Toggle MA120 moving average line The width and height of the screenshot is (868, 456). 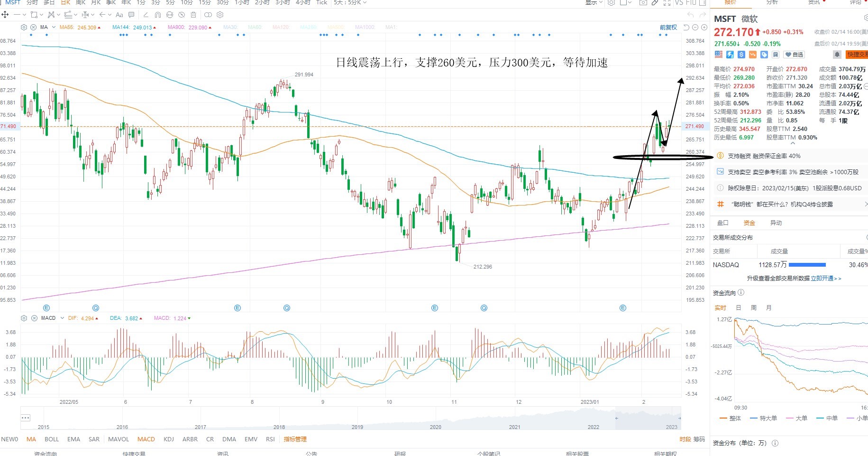281,27
